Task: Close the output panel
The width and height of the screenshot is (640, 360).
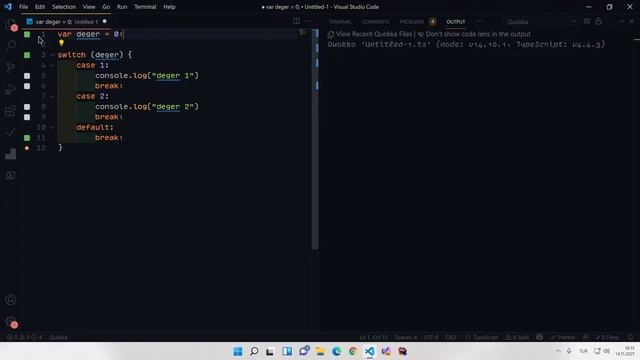Action: pos(631,22)
